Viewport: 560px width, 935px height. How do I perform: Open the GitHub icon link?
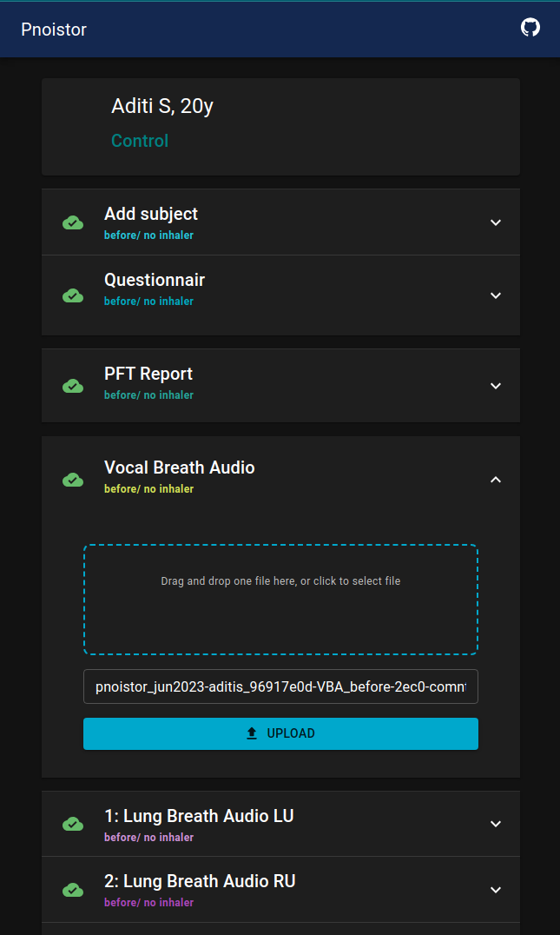coord(530,28)
